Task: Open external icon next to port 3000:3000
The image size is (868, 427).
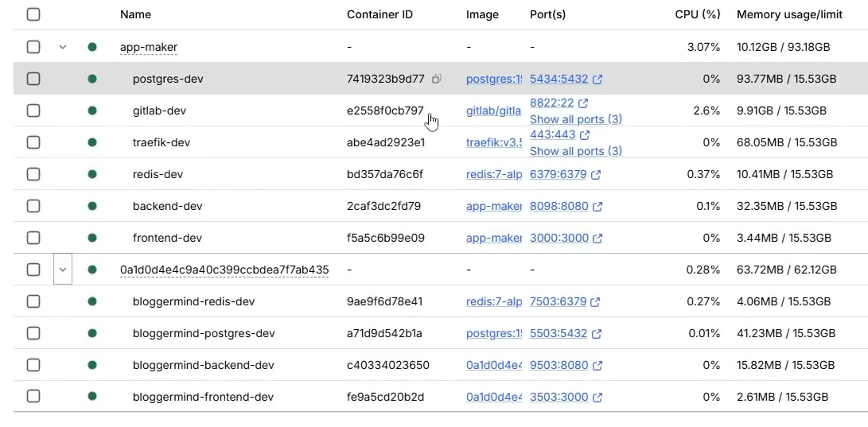Action: (597, 238)
